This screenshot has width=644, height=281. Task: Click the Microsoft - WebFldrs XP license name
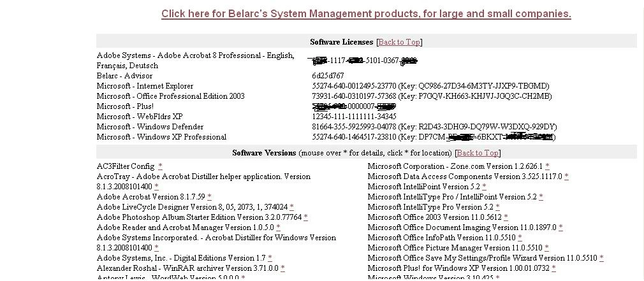tap(140, 117)
